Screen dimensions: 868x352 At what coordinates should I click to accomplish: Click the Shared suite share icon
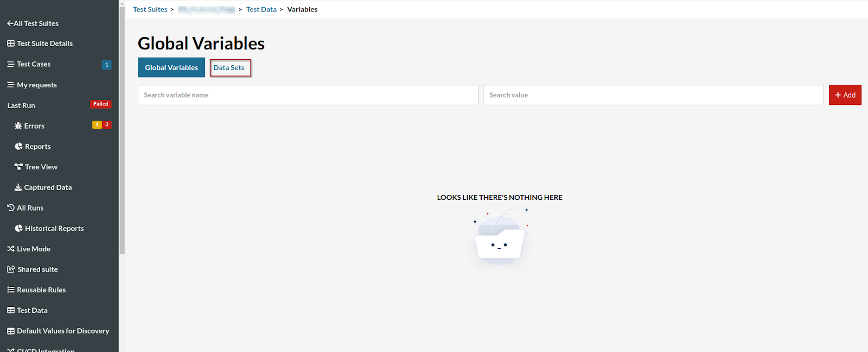(11, 269)
